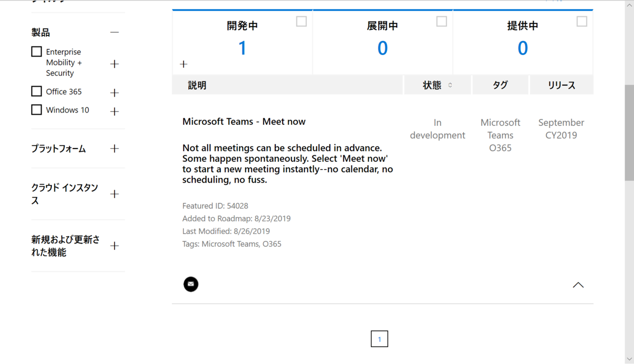Click the タグ column header
This screenshot has width=634, height=364.
coord(500,85)
